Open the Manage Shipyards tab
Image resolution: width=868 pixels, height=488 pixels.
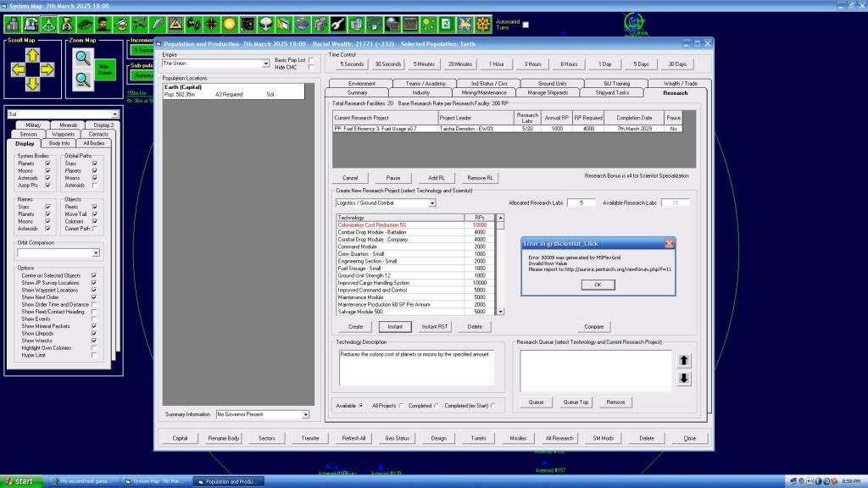tap(548, 93)
